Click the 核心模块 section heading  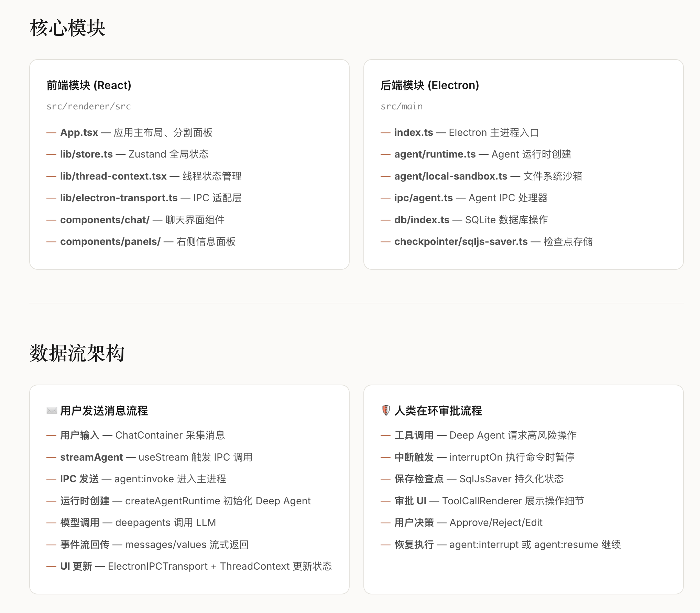[68, 28]
